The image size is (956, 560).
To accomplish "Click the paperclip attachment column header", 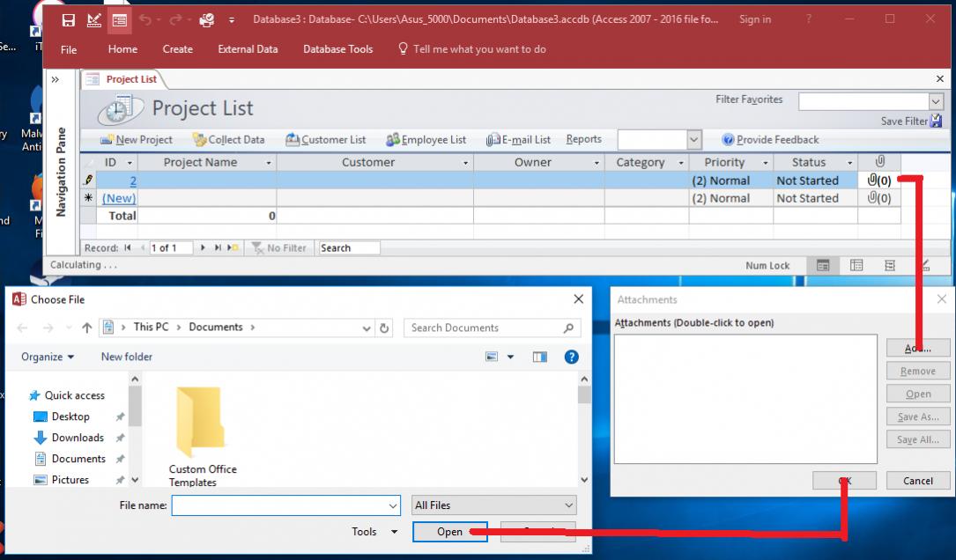I will pyautogui.click(x=880, y=161).
